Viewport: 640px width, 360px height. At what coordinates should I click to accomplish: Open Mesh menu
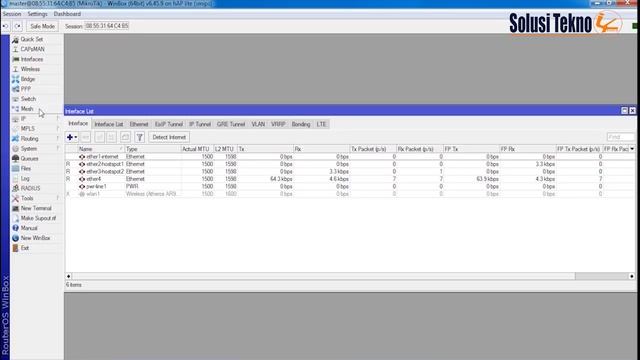pyautogui.click(x=27, y=109)
